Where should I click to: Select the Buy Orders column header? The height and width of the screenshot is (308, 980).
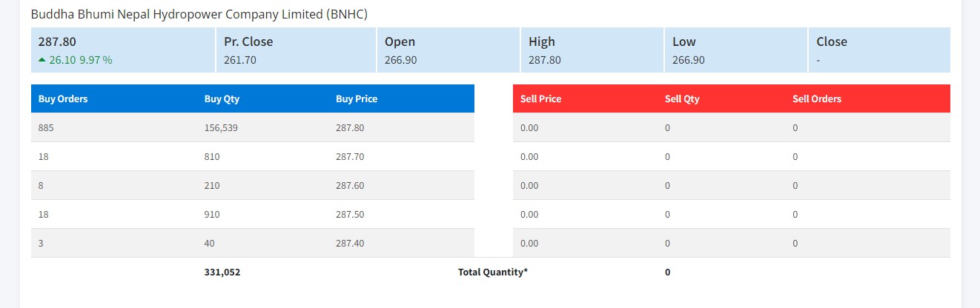(63, 98)
